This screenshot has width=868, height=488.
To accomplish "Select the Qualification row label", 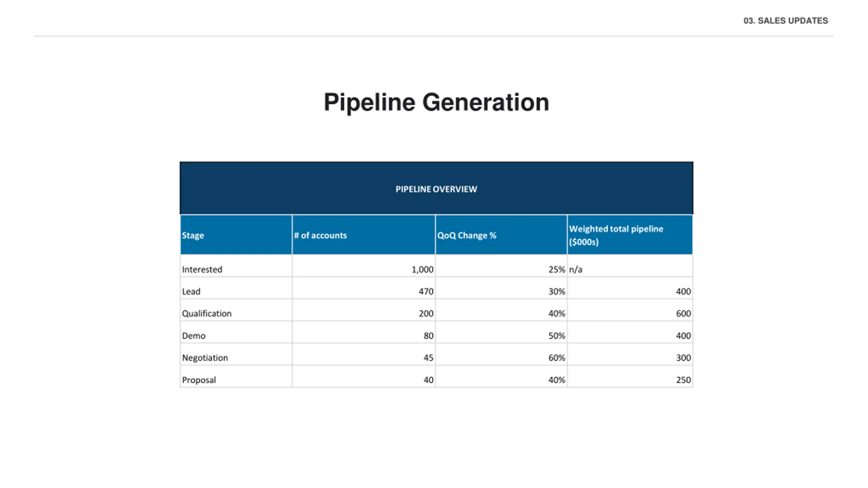I will [206, 313].
